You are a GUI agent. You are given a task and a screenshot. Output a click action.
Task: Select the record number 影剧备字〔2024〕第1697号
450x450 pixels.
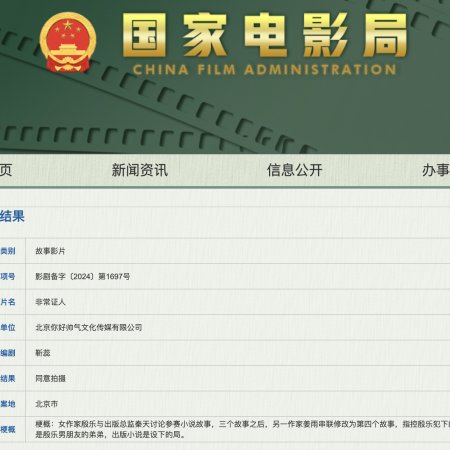tap(83, 276)
